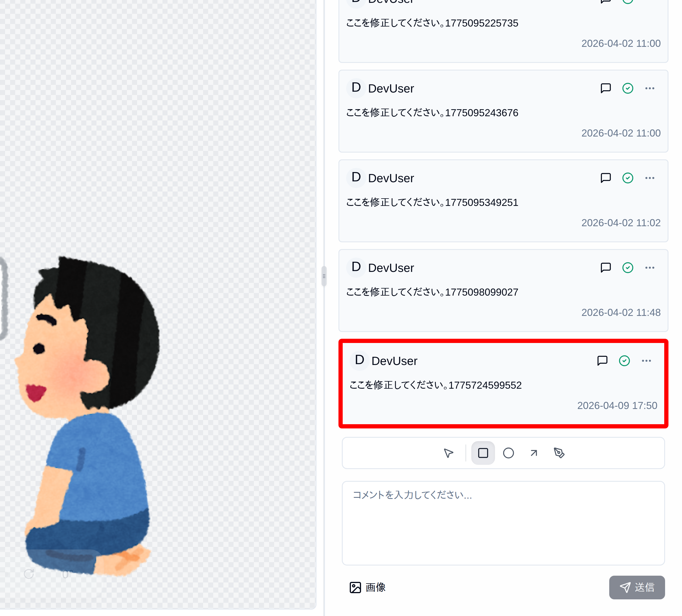The height and width of the screenshot is (616, 682).
Task: Select the circle annotation tool
Action: [508, 453]
